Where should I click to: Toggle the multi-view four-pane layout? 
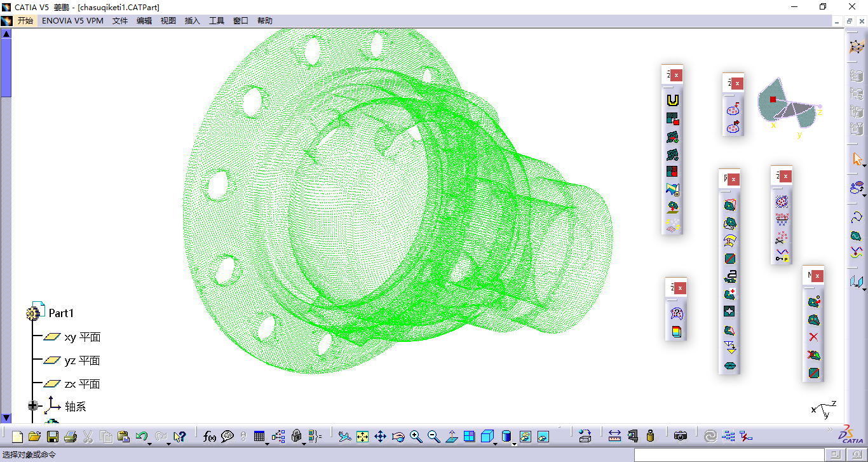point(469,437)
